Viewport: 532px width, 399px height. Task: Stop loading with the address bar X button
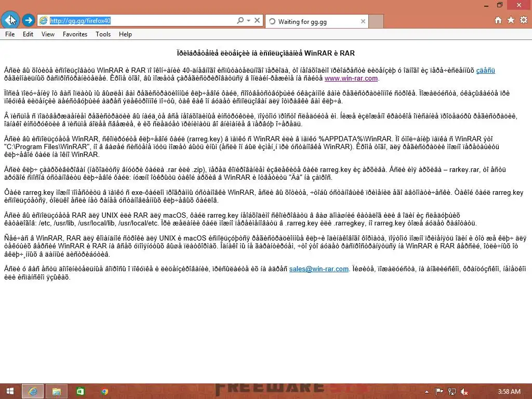[x=257, y=20]
